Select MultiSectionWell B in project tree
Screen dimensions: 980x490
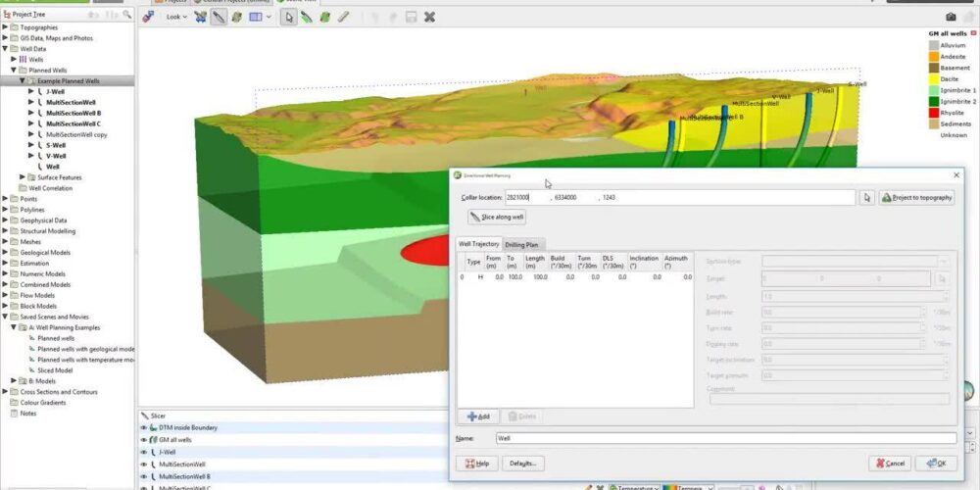tap(73, 113)
